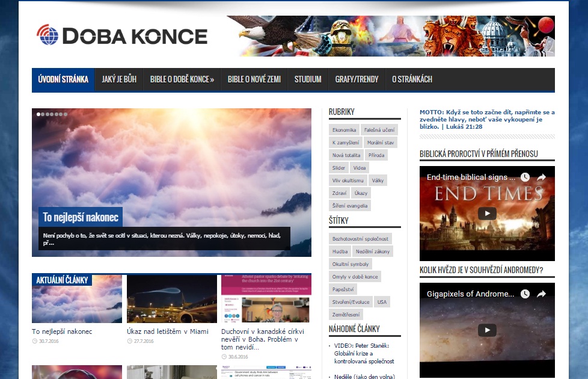Select the Papežství tag

[343, 289]
